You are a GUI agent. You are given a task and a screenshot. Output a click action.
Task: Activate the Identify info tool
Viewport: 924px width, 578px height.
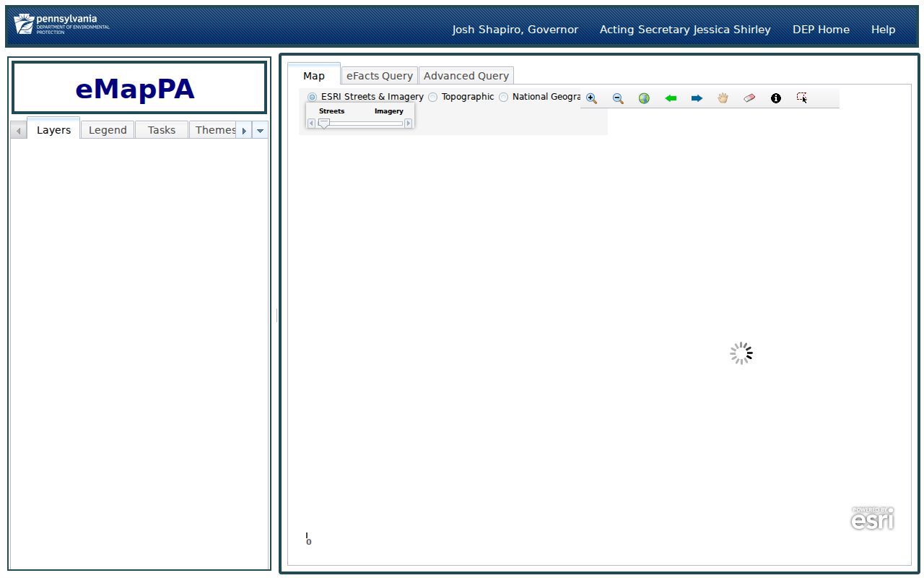776,98
